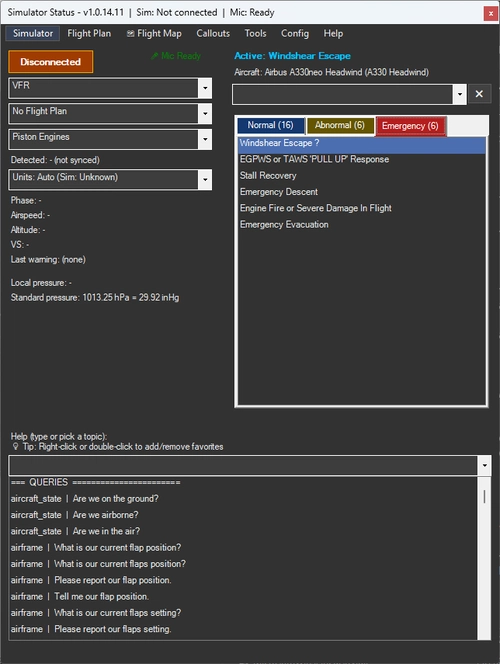Expand the Units Auto dropdown
Image resolution: width=500 pixels, height=664 pixels.
(205, 180)
